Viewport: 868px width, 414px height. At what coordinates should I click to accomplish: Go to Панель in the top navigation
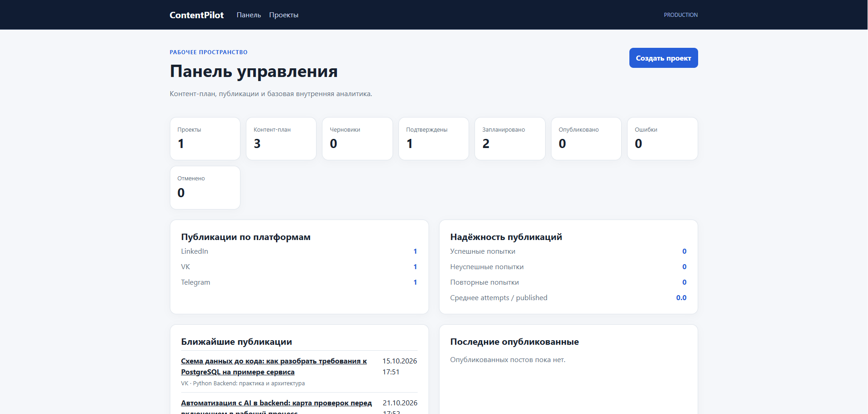point(249,15)
